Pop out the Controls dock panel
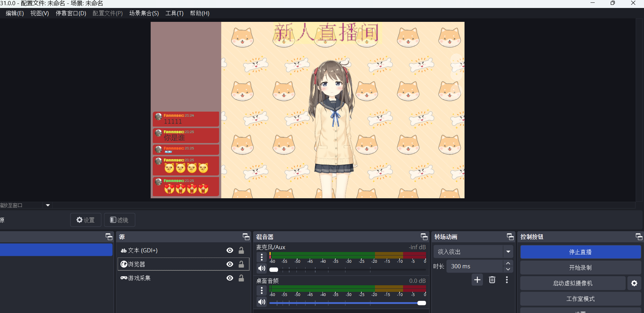 tap(639, 237)
